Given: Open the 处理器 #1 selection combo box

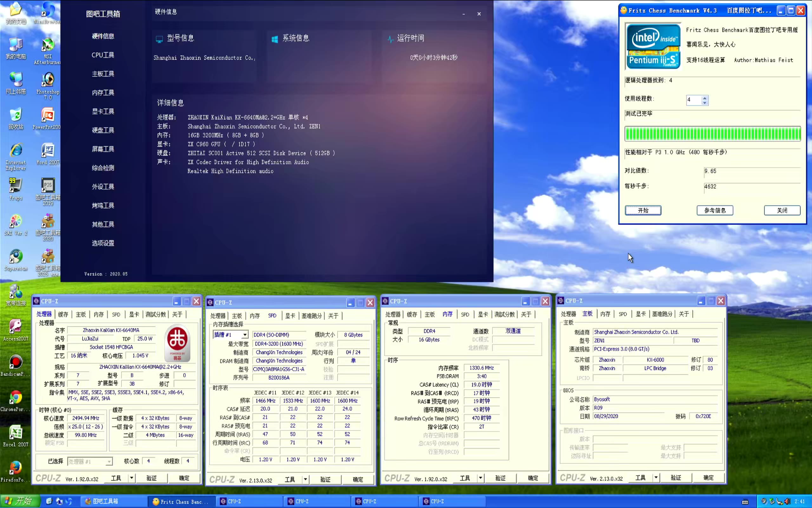Looking at the screenshot, I should point(89,461).
